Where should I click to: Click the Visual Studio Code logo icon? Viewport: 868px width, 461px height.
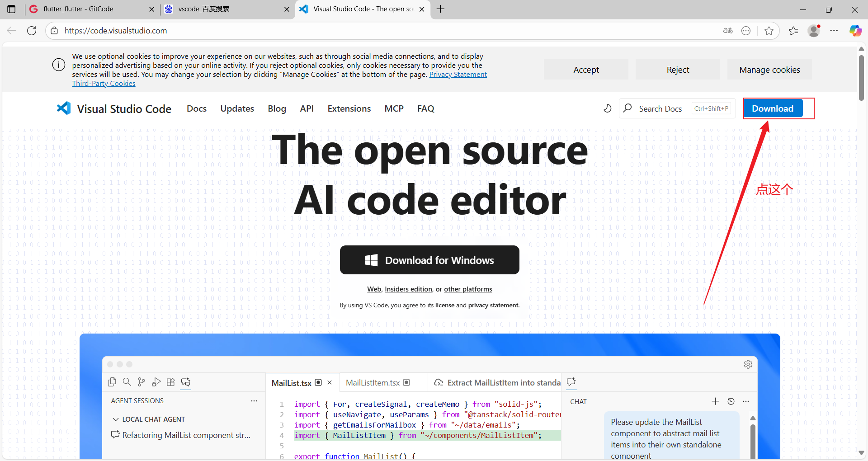click(x=64, y=108)
